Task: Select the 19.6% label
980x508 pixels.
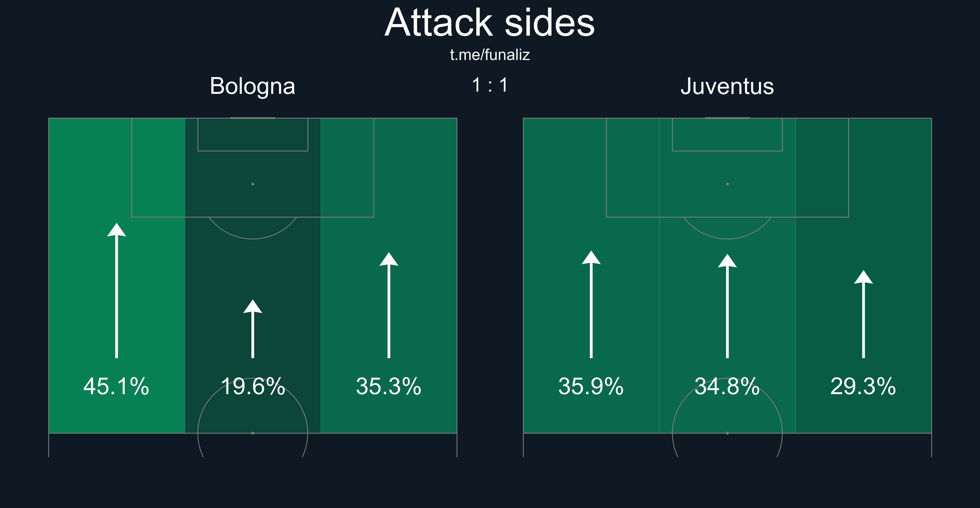Action: 253,386
